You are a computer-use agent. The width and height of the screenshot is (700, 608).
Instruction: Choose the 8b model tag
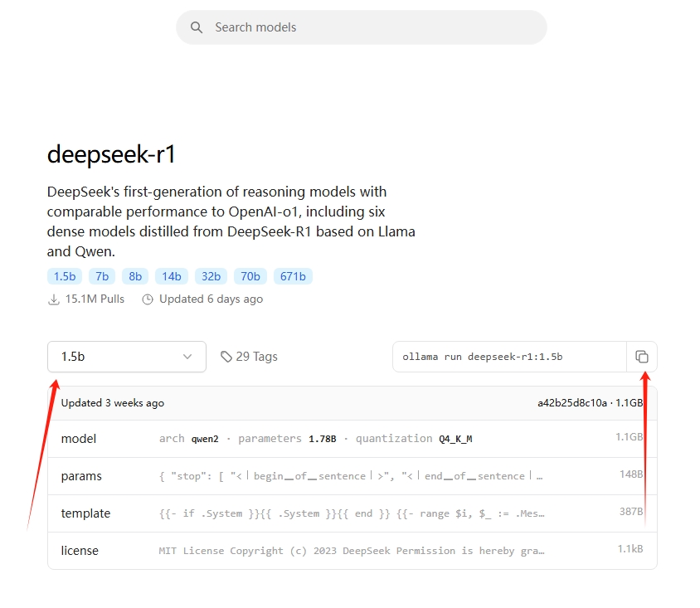click(x=135, y=276)
